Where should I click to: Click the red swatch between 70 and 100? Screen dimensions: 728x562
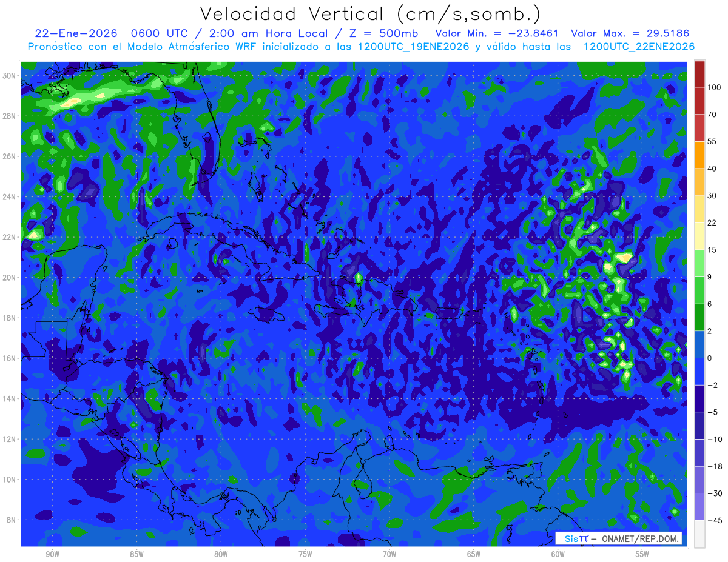[x=699, y=101]
